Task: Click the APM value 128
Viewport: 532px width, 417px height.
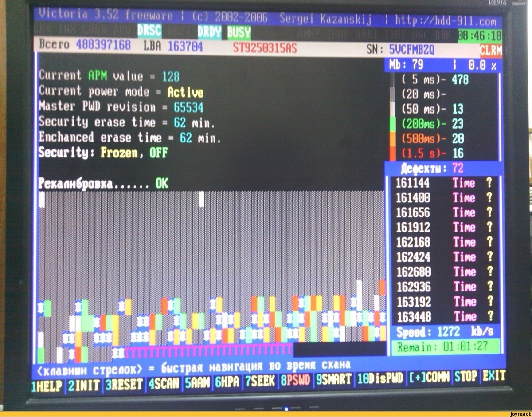Action: pos(171,77)
